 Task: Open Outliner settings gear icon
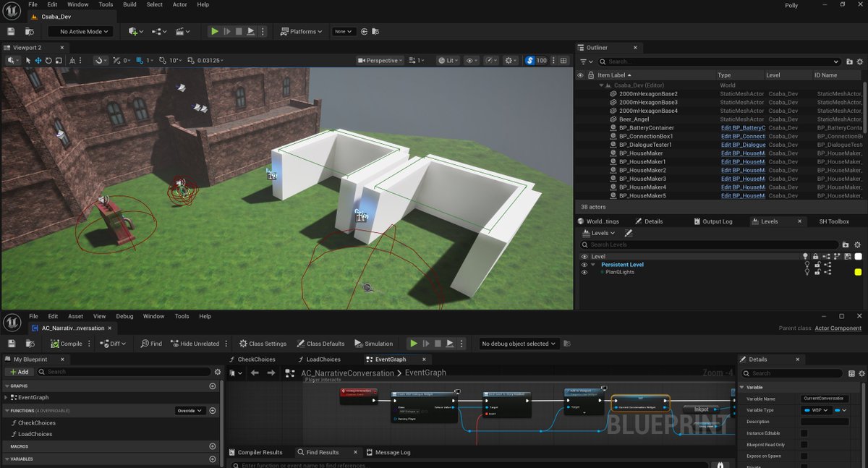click(859, 61)
